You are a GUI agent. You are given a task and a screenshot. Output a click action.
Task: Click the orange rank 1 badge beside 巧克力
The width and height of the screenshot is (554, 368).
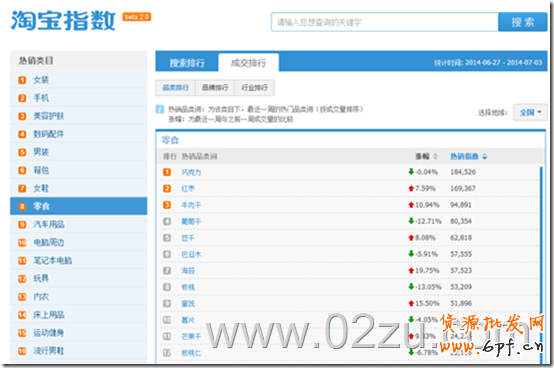(x=167, y=172)
